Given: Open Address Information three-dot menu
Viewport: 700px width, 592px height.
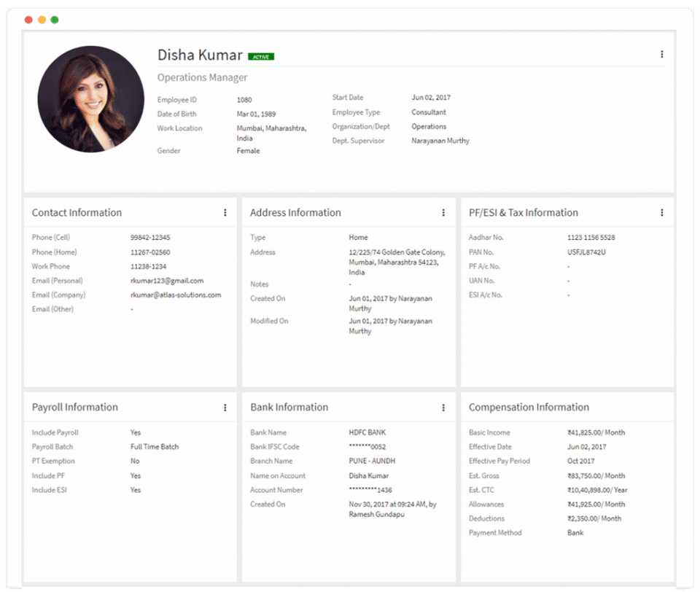Looking at the screenshot, I should [x=443, y=213].
